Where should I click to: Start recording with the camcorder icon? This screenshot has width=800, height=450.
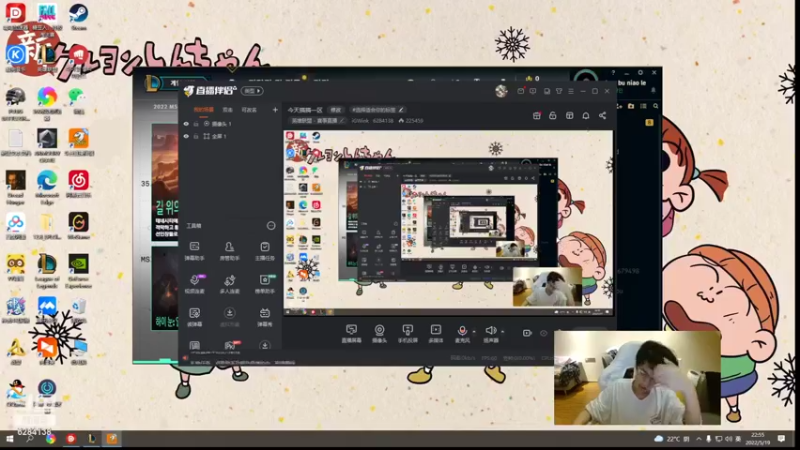(527, 333)
